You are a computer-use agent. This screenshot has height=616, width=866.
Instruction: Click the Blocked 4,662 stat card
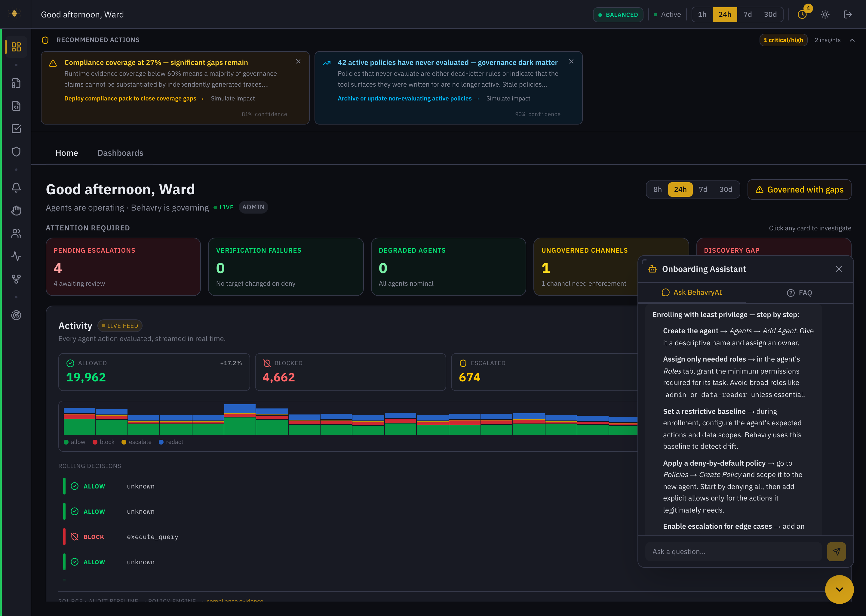click(350, 372)
